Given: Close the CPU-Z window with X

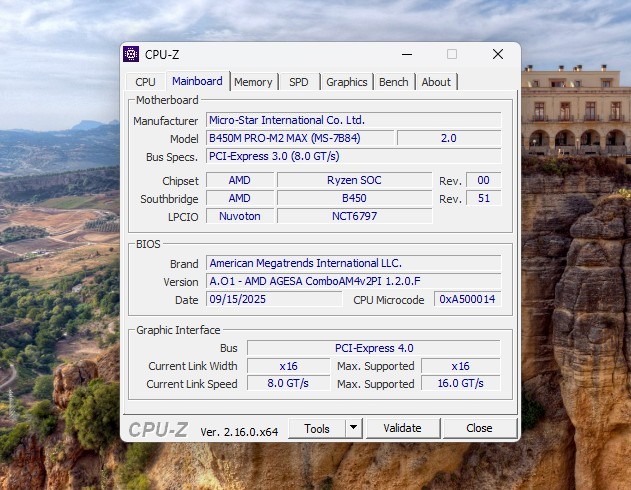Looking at the screenshot, I should [x=497, y=54].
